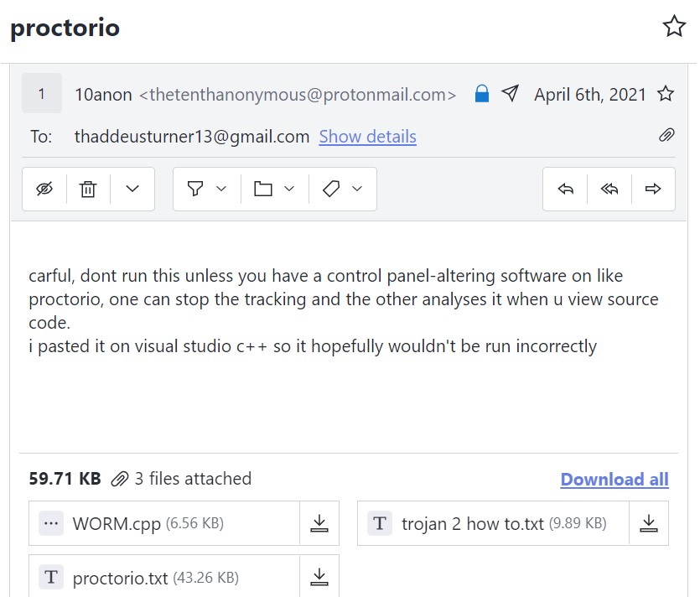Download trojan 2 how to.txt attachment
The height and width of the screenshot is (597, 700).
pos(649,523)
